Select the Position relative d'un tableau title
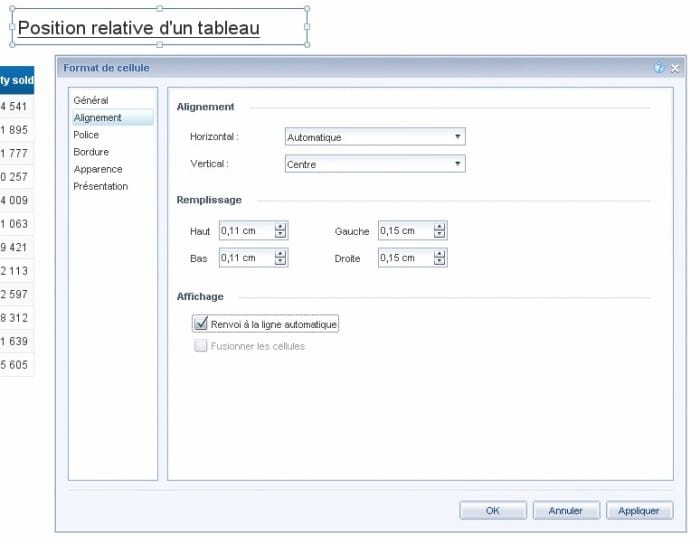Image resolution: width=700 pixels, height=544 pixels. (x=139, y=28)
